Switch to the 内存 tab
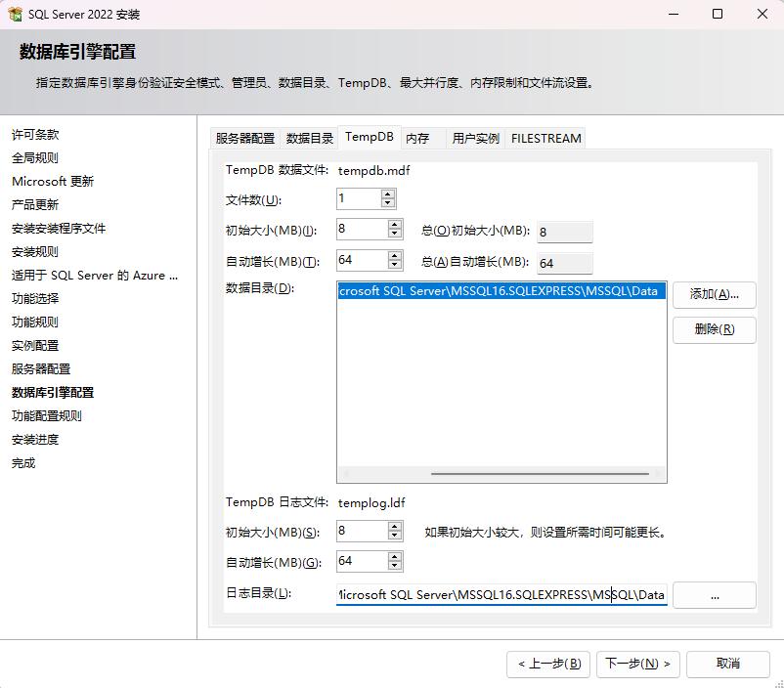The image size is (784, 688). [x=417, y=139]
